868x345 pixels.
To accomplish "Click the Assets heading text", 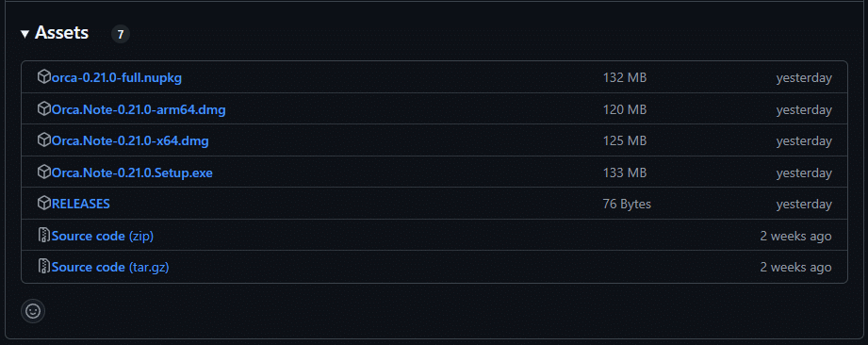I will tap(61, 33).
